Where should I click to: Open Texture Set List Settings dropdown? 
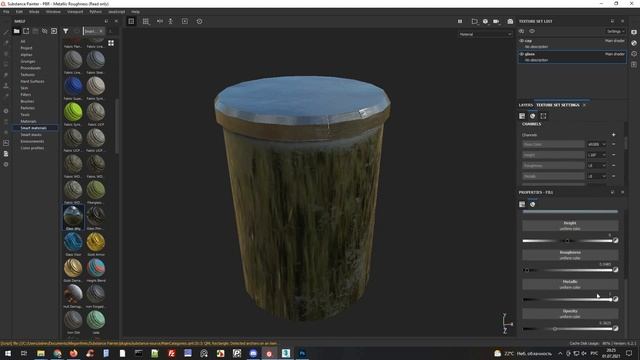pyautogui.click(x=615, y=31)
